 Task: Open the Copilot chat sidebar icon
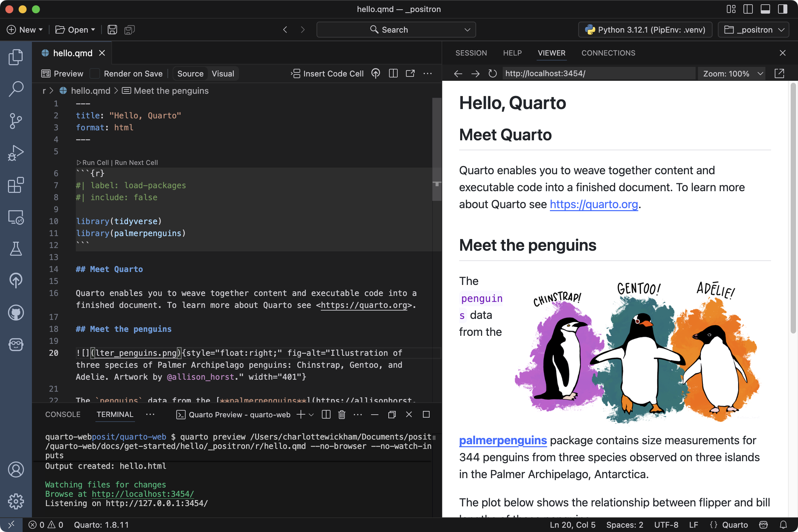point(16,345)
